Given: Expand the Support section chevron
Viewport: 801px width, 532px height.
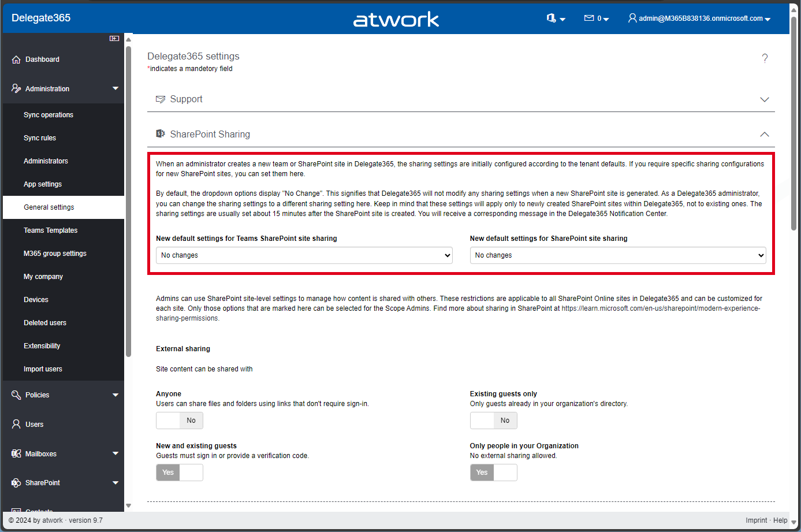Looking at the screenshot, I should coord(764,99).
